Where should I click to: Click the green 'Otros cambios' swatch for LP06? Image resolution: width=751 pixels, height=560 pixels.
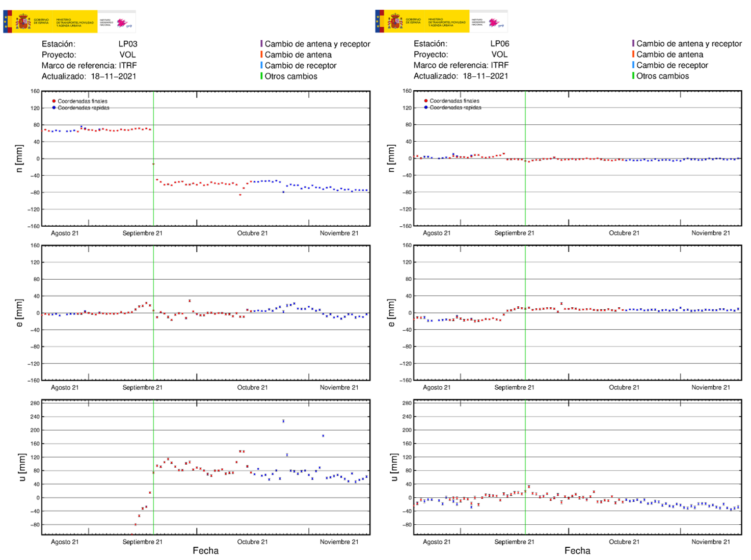click(633, 76)
